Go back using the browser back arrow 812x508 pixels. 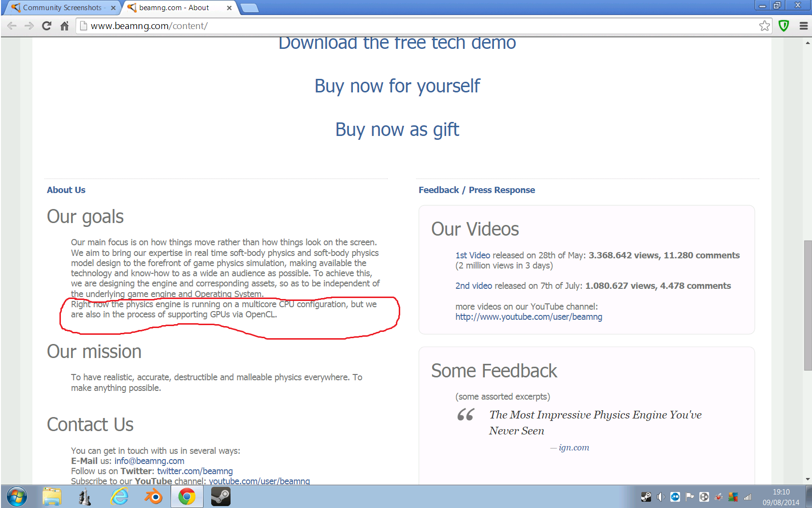[x=12, y=26]
